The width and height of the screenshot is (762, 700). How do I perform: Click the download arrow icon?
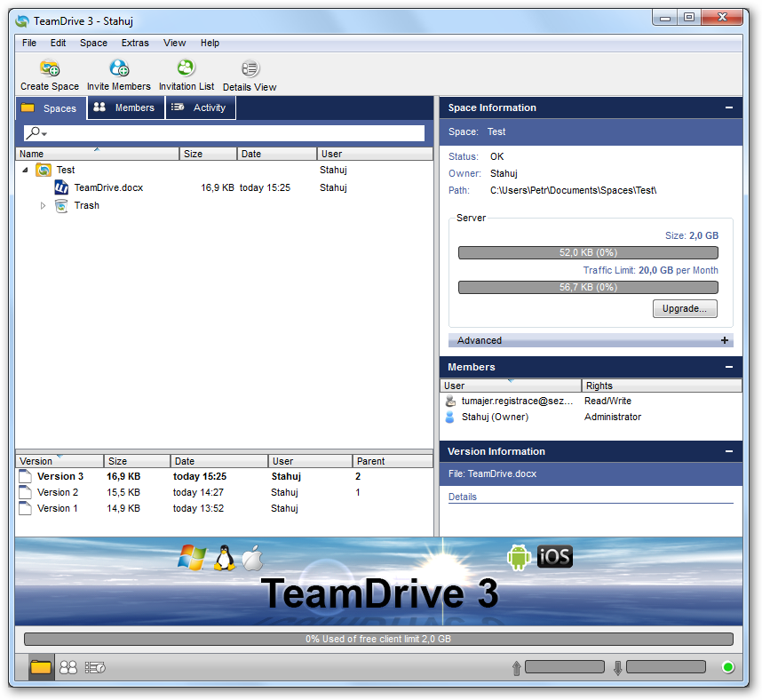click(617, 668)
